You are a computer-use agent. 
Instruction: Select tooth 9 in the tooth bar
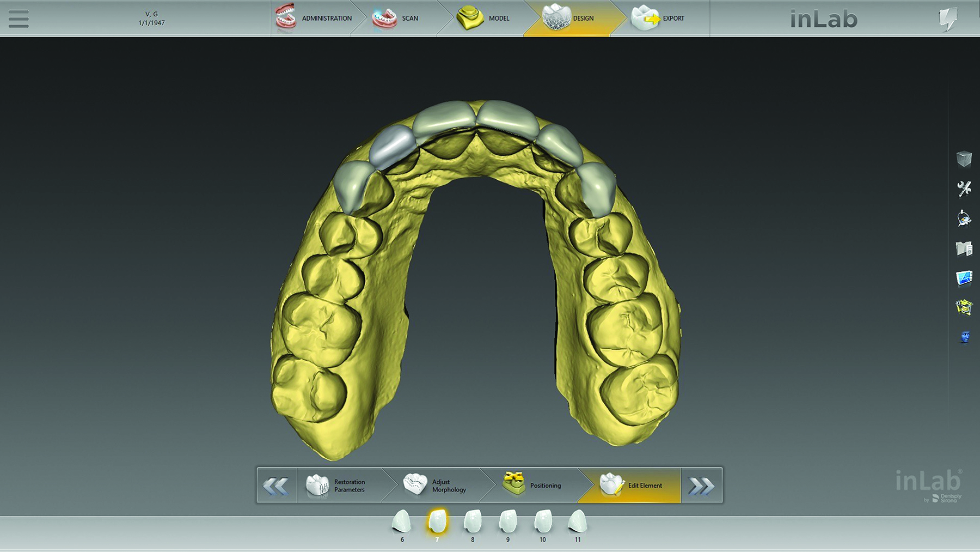click(x=508, y=523)
